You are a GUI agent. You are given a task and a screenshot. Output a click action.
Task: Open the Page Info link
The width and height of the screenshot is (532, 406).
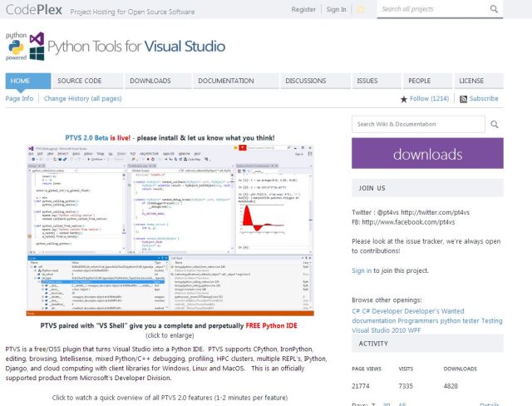pos(19,98)
